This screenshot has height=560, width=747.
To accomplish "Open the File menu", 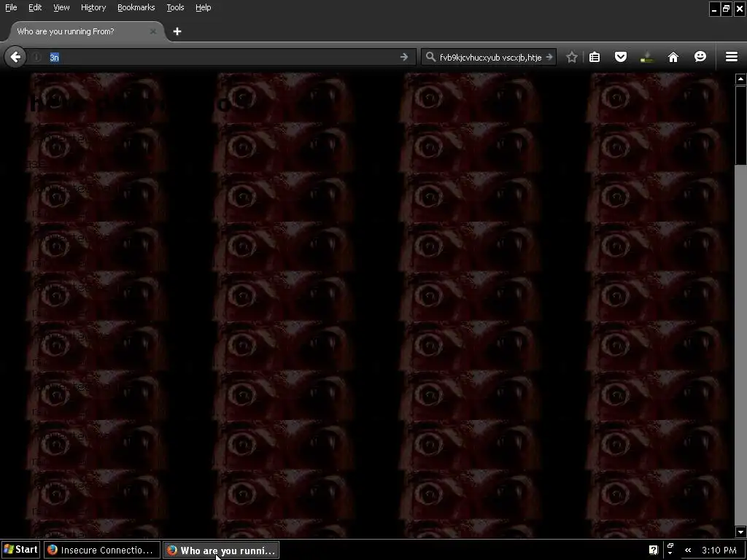I will (11, 7).
